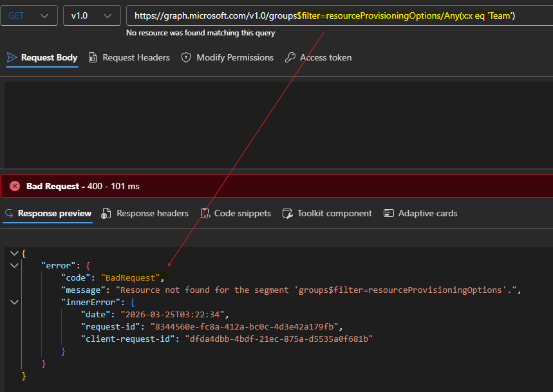This screenshot has width=553, height=392.
Task: Open the Adaptive cards tab
Action: [x=420, y=213]
